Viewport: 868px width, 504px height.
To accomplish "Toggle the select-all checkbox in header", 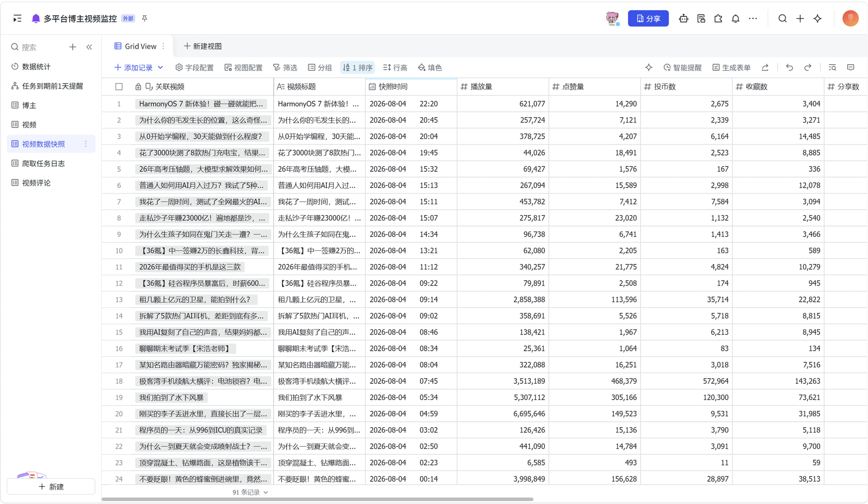I will coord(119,87).
